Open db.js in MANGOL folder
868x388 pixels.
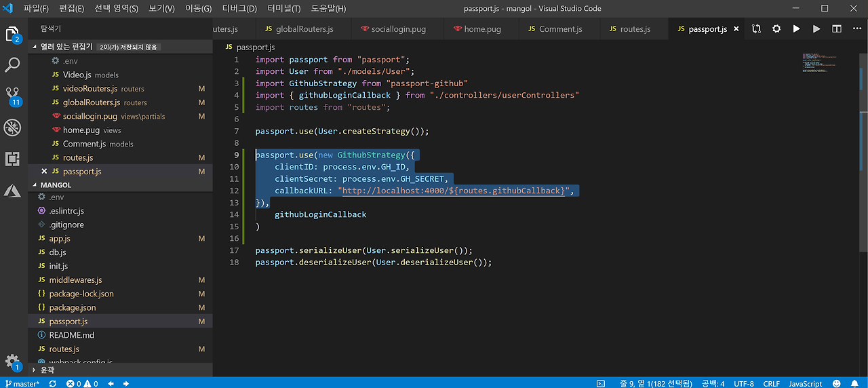pyautogui.click(x=120, y=252)
